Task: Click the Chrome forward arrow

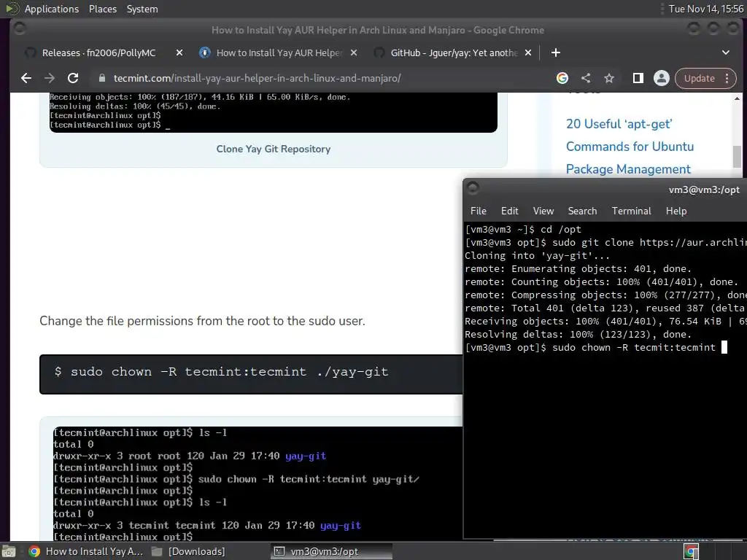Action: 50,78
